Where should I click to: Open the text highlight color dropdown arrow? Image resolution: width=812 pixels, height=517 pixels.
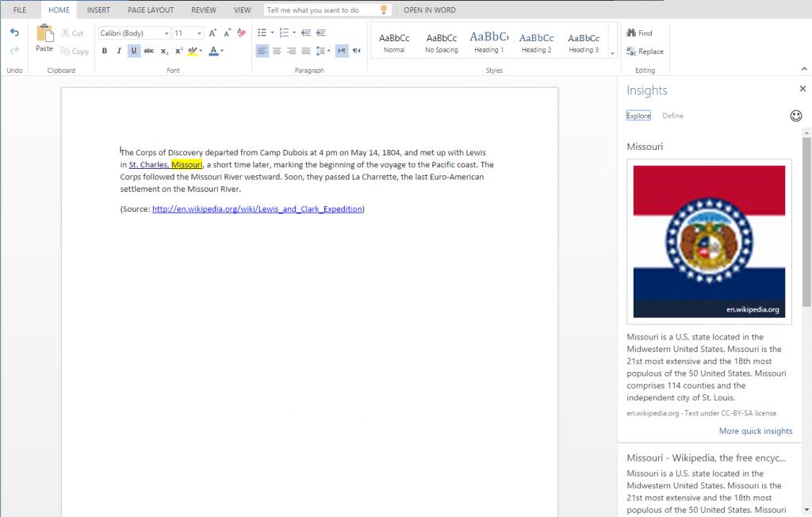pyautogui.click(x=201, y=51)
